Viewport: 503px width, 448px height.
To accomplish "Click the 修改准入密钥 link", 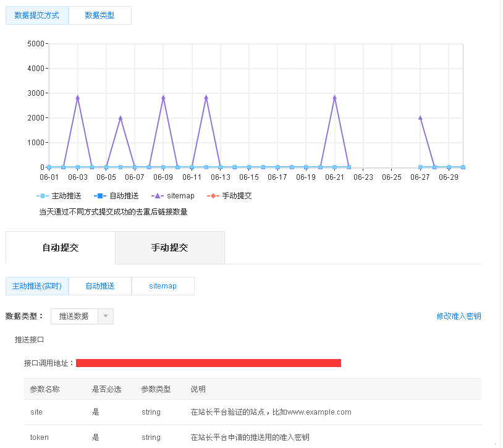I will tap(459, 316).
